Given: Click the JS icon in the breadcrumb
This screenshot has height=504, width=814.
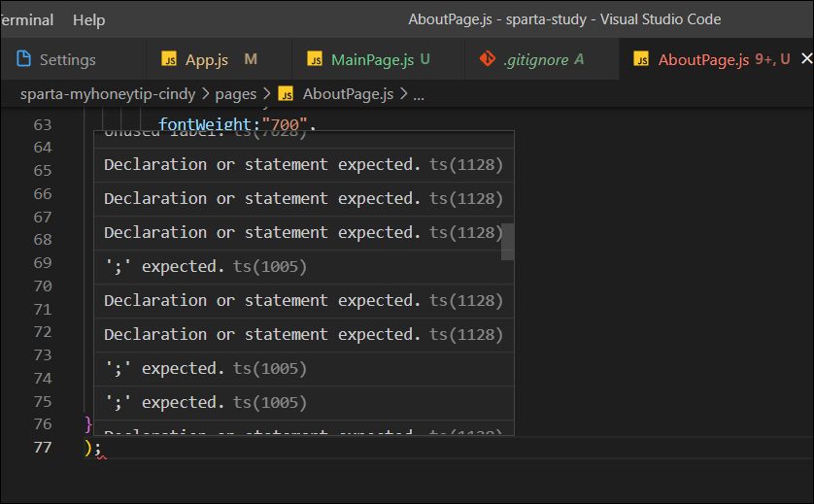Looking at the screenshot, I should 286,94.
